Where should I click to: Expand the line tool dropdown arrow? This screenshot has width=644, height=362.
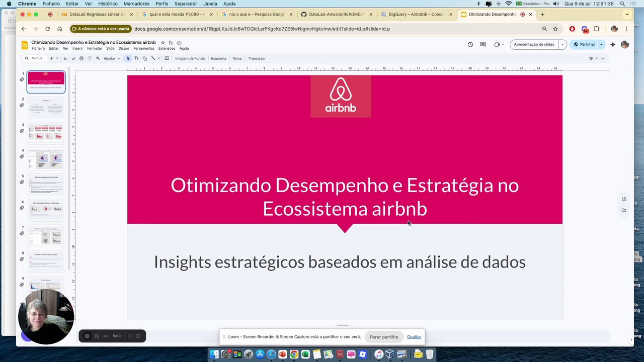pyautogui.click(x=158, y=58)
